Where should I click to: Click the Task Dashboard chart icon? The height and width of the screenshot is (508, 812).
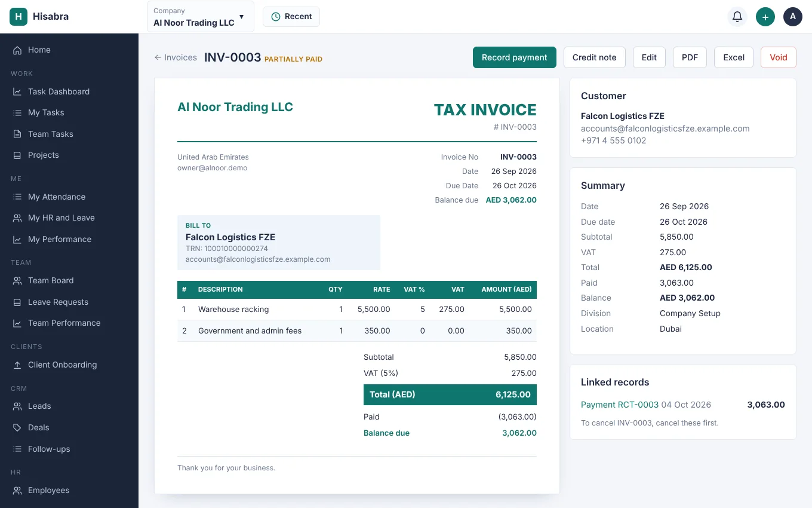[17, 92]
